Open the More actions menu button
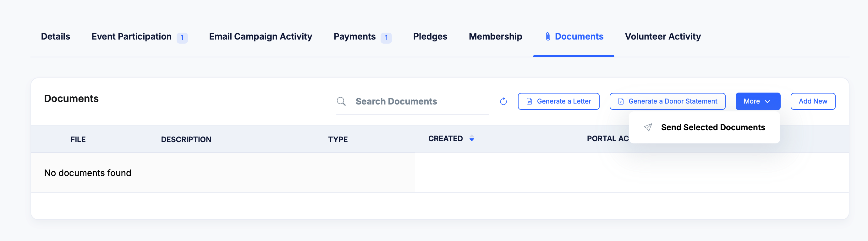 [757, 101]
